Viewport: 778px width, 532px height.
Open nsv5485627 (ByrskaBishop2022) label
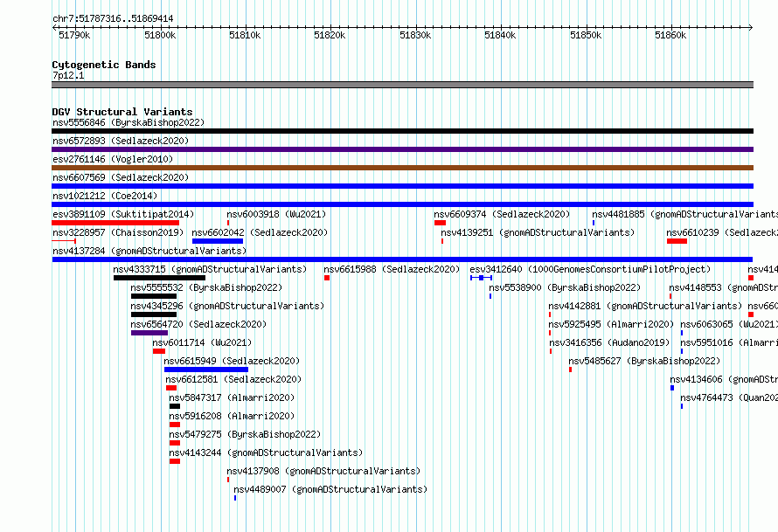click(644, 361)
